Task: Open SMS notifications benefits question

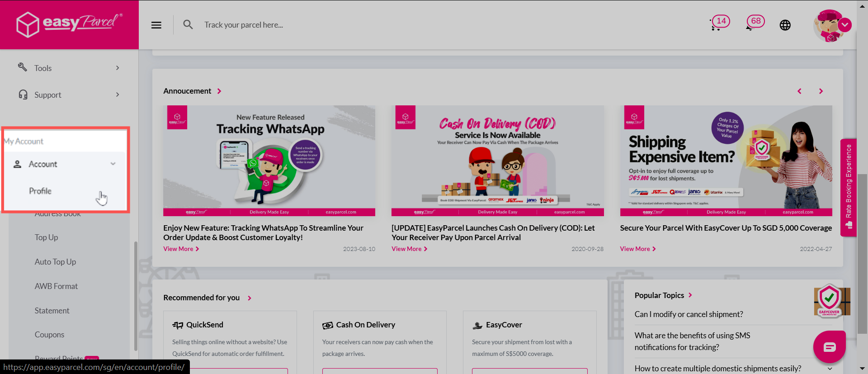Action: tap(692, 341)
